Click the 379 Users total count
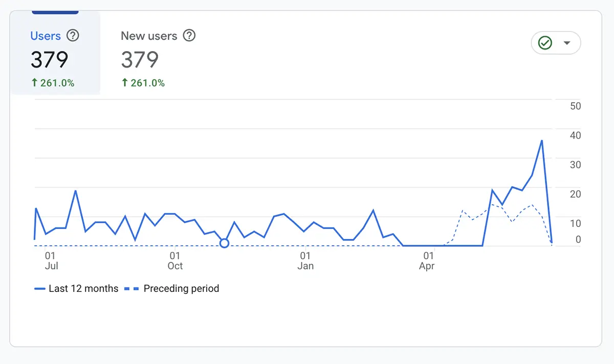614x364 pixels. tap(50, 59)
